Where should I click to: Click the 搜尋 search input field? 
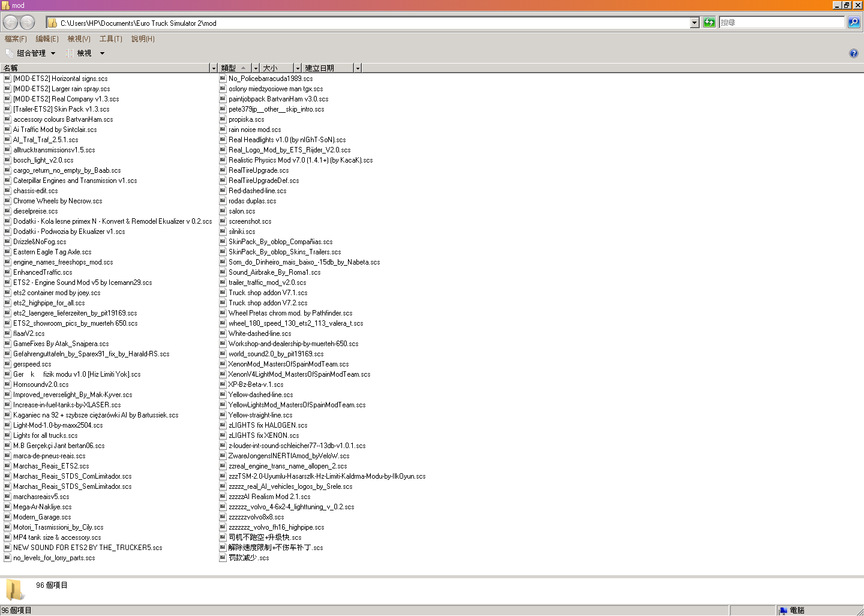click(x=782, y=23)
